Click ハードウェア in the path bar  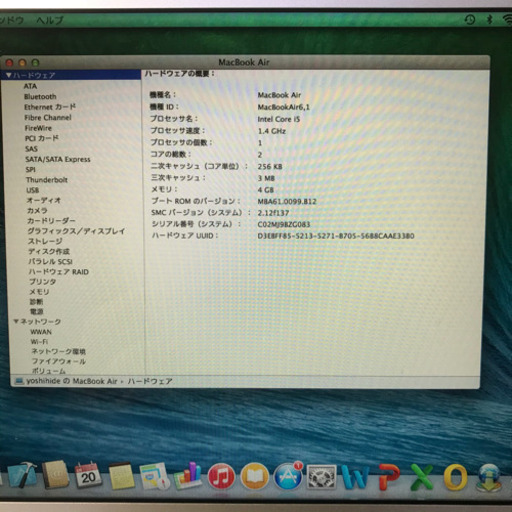coord(150,381)
